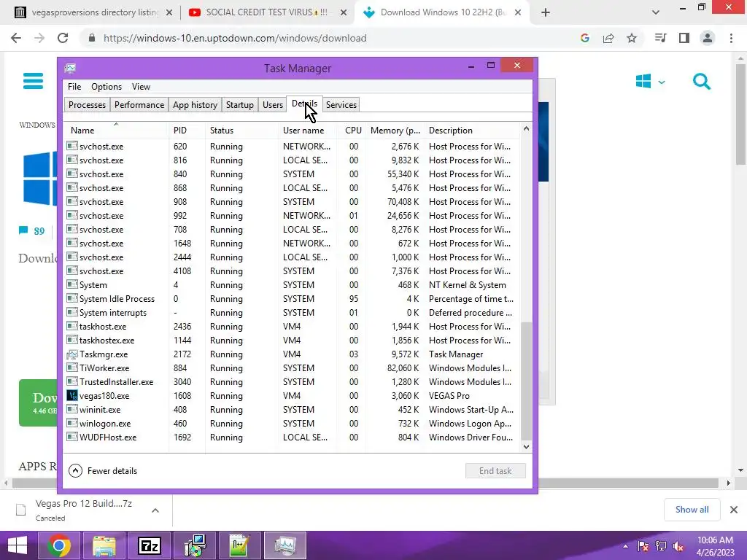Click the browser back arrow
Viewport: 747px width, 560px height.
16,38
